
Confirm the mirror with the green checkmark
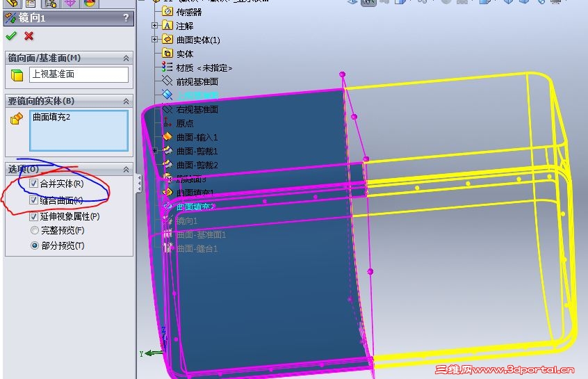pos(11,36)
